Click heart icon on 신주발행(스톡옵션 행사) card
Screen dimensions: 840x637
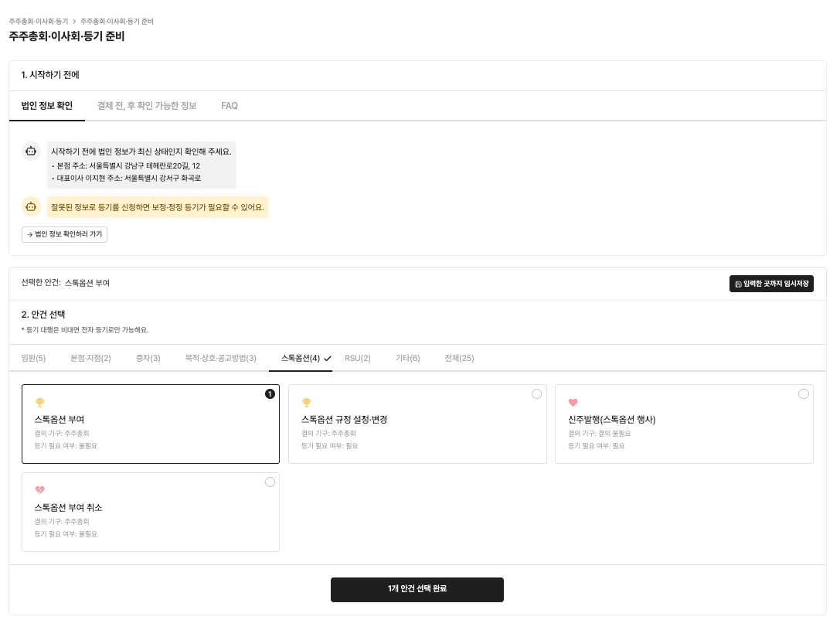pyautogui.click(x=573, y=402)
